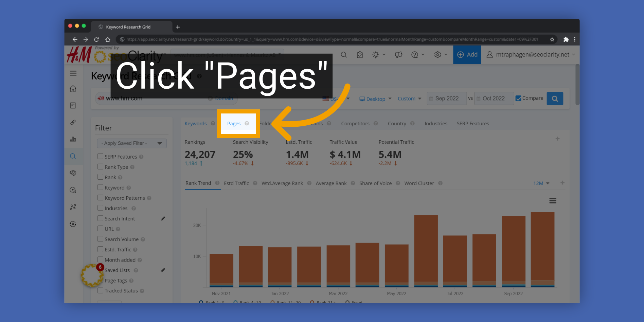Add a chart with the plus beside 12M
The image size is (644, 322).
(562, 183)
